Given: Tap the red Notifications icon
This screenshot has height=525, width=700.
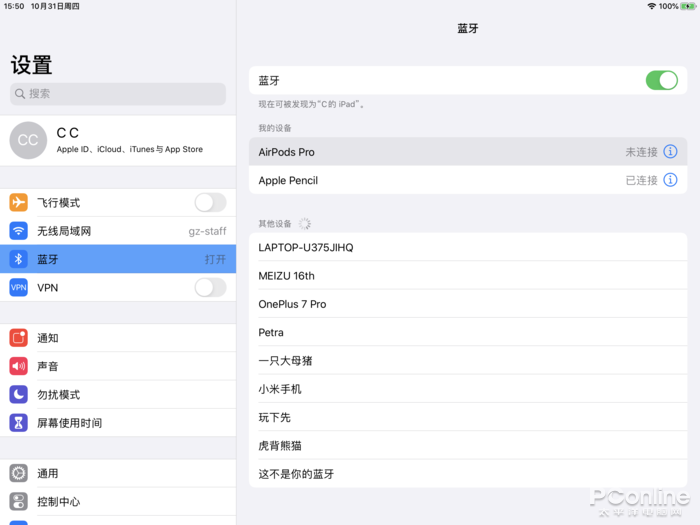Looking at the screenshot, I should coord(18,338).
